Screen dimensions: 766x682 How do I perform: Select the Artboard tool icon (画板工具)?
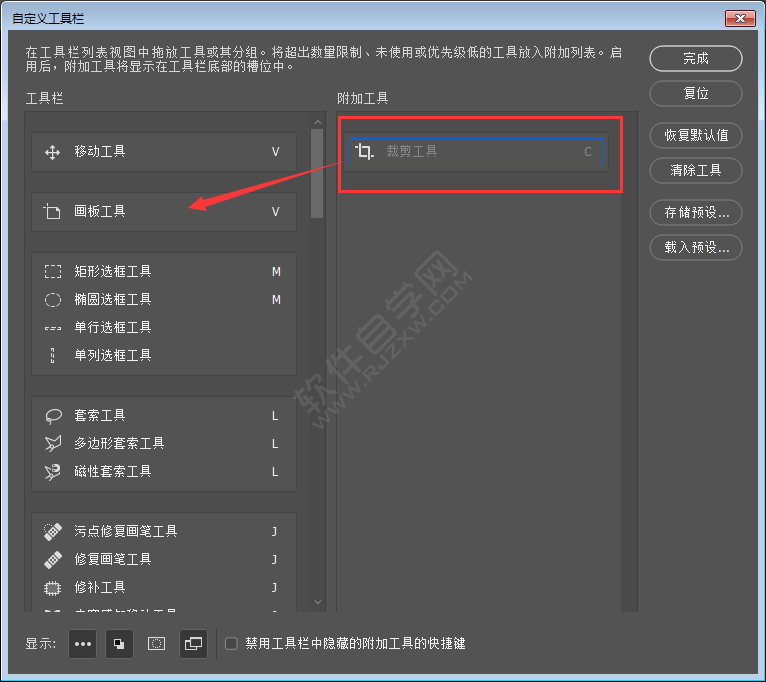click(x=52, y=212)
